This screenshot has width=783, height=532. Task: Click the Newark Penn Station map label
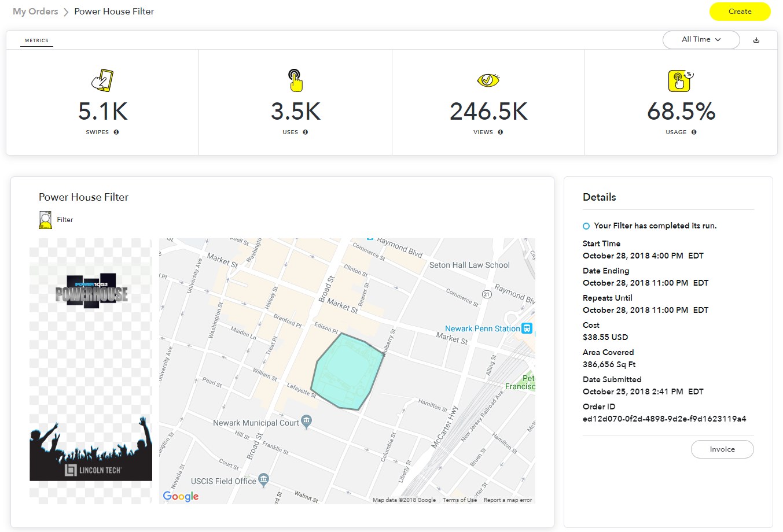[x=482, y=328]
